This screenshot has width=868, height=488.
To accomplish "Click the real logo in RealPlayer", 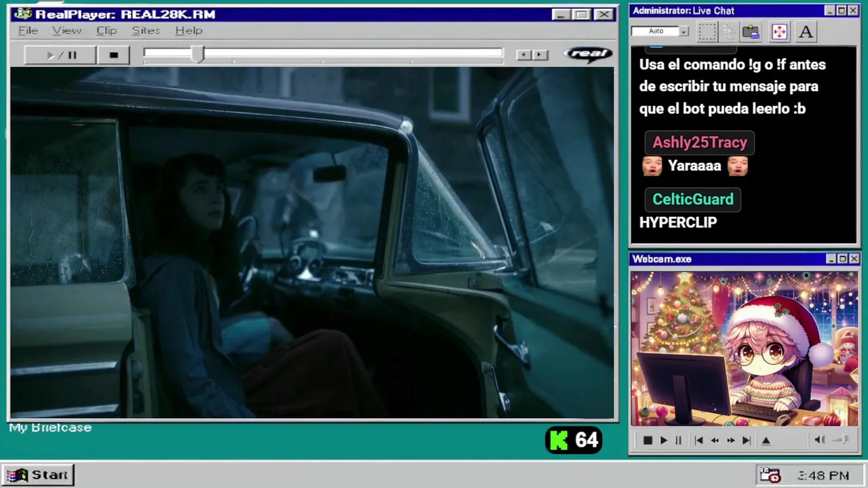I will coord(588,54).
